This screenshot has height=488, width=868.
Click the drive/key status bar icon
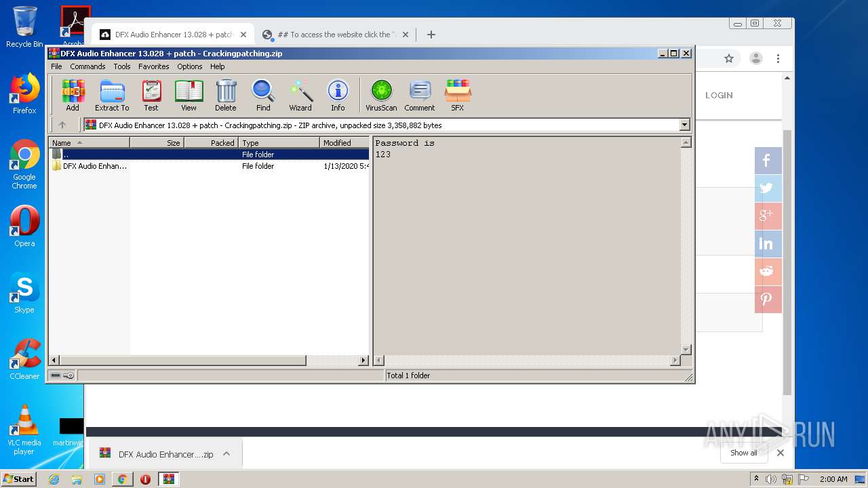[x=62, y=375]
